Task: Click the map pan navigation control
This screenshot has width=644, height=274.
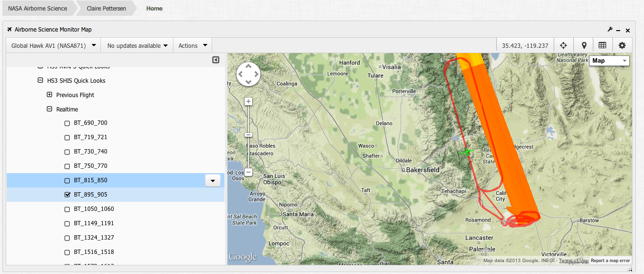Action: tap(248, 74)
